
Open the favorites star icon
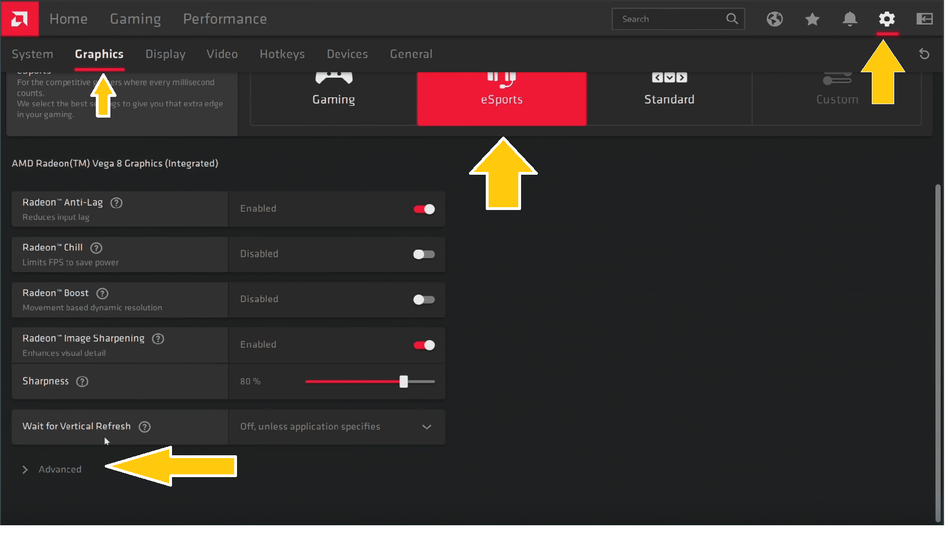(x=812, y=19)
